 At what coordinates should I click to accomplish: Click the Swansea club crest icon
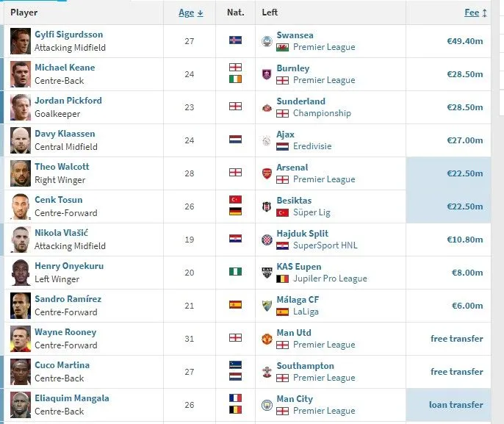click(267, 41)
